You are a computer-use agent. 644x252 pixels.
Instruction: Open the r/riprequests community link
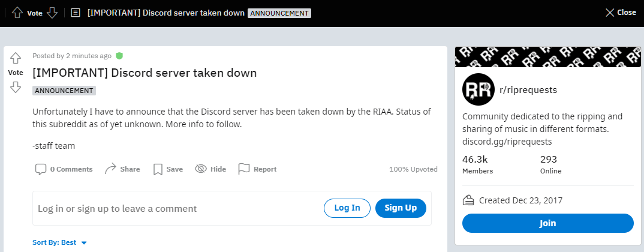point(528,90)
